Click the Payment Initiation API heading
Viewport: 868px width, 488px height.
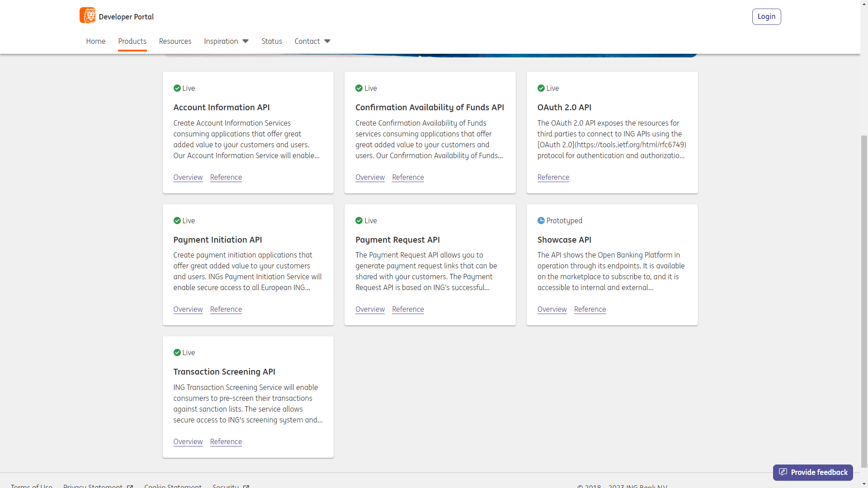click(217, 239)
